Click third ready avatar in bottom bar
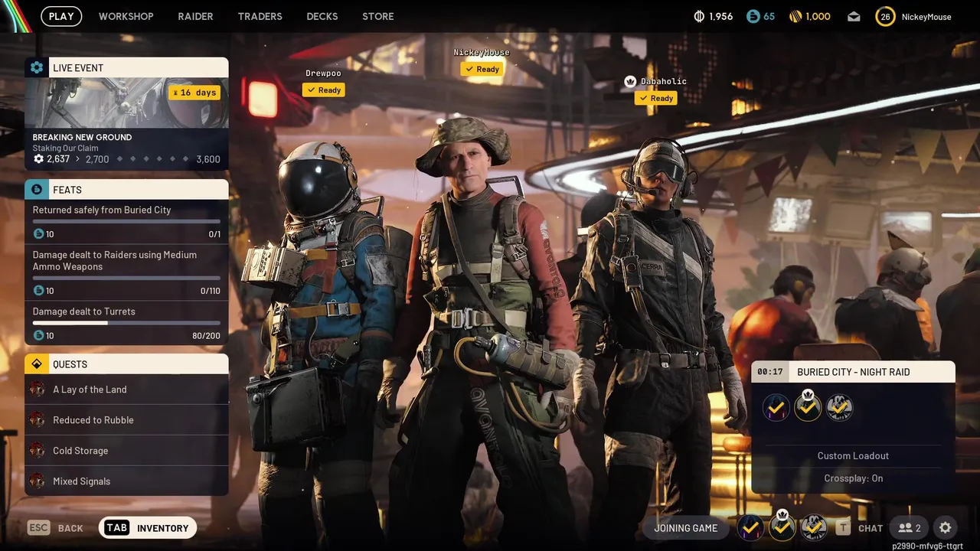Screen dimensions: 980x551 (x=813, y=527)
